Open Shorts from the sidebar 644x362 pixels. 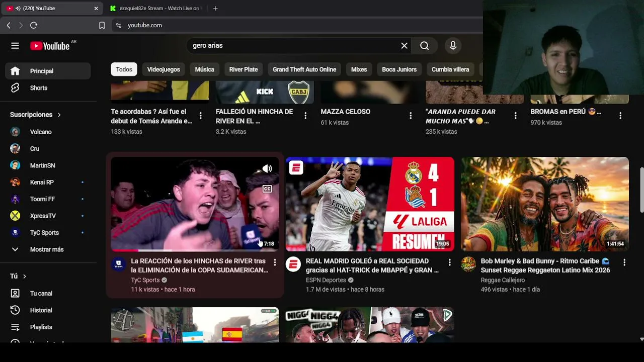48,88
